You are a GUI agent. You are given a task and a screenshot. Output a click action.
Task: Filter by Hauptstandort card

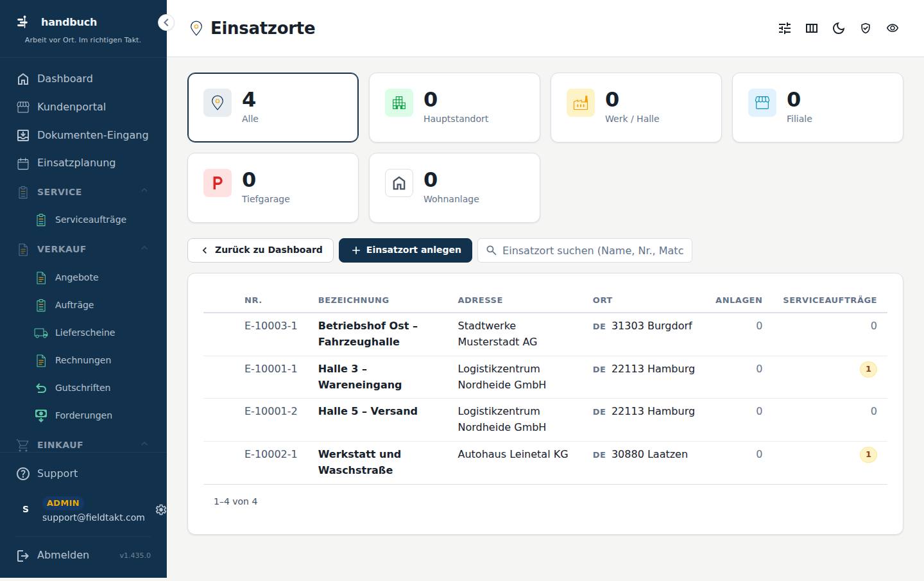pyautogui.click(x=454, y=107)
